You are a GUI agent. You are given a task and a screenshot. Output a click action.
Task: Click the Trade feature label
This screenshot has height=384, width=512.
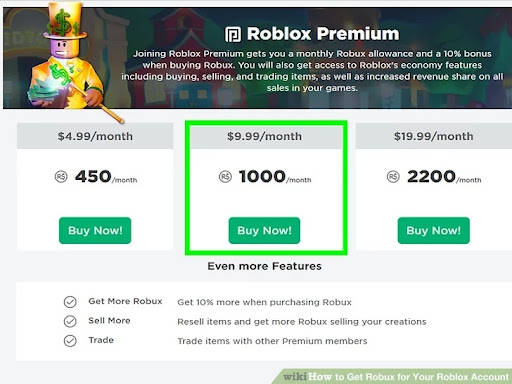pyautogui.click(x=101, y=340)
